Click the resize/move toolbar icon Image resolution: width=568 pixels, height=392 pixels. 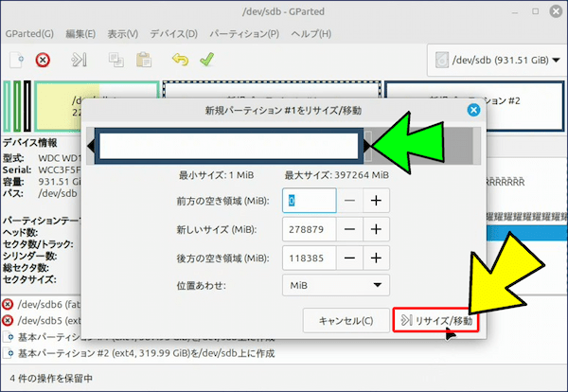(x=80, y=60)
